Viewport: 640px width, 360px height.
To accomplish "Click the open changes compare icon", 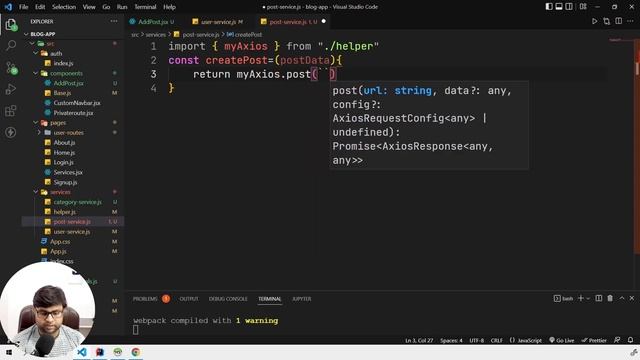I will pos(607,21).
